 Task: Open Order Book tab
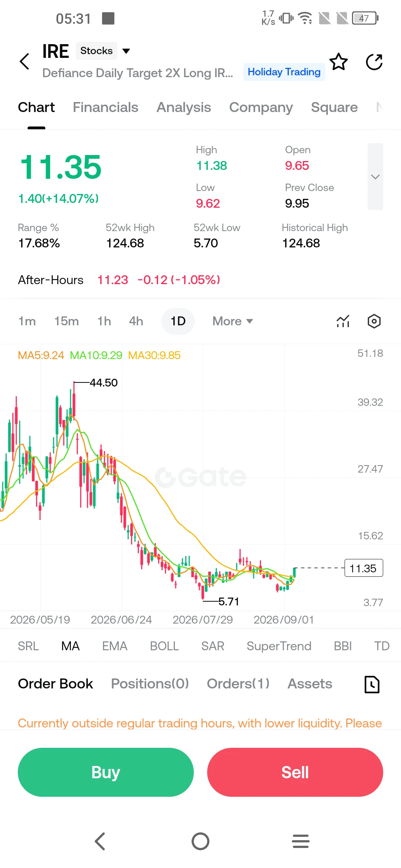pos(56,684)
